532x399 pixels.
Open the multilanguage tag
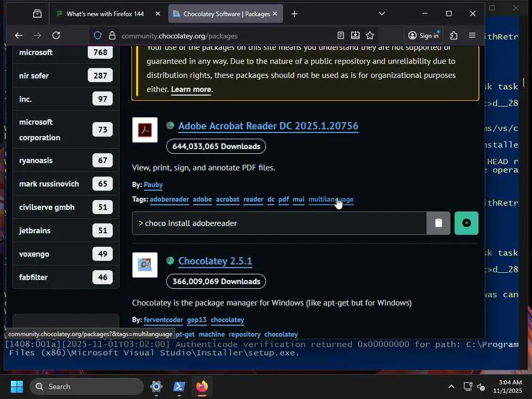click(x=331, y=199)
